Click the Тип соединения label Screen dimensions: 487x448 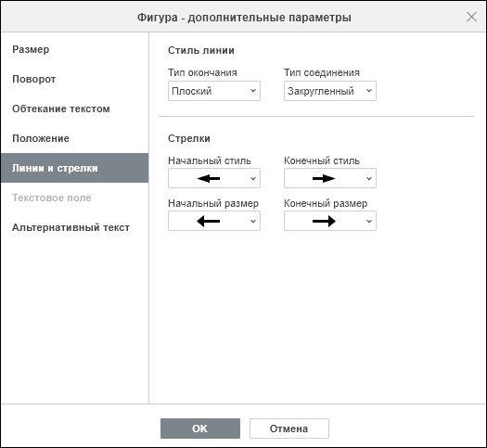322,72
